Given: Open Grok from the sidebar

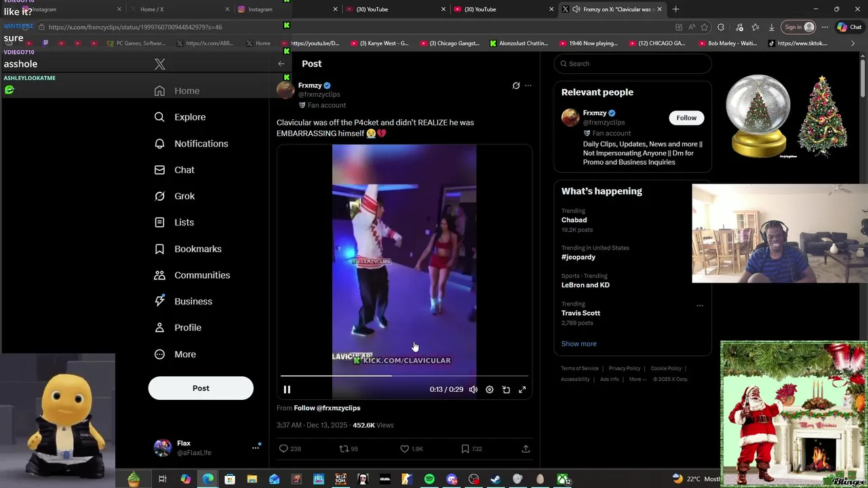Looking at the screenshot, I should click(175, 196).
